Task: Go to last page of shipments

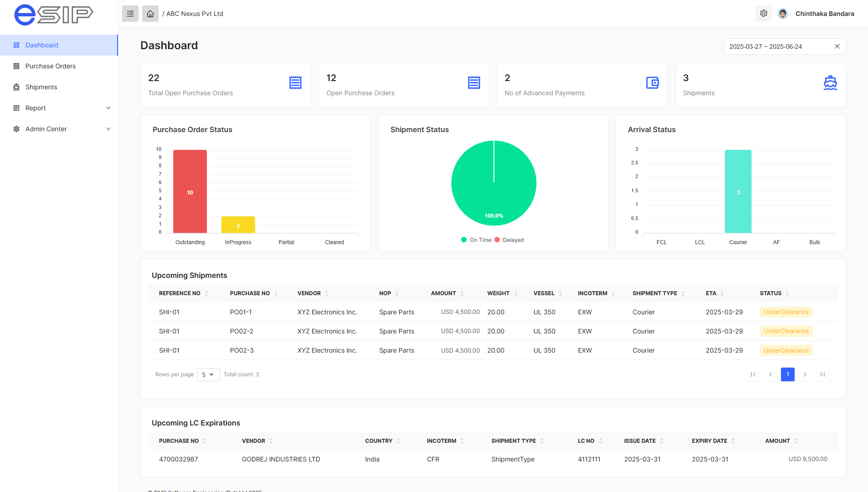Action: point(822,374)
